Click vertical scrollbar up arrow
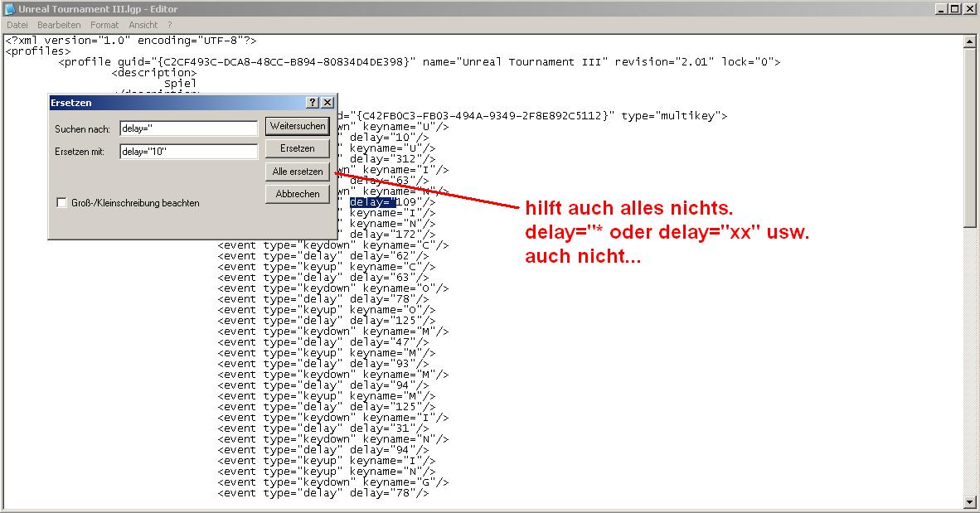Viewport: 980px width, 513px height. pyautogui.click(x=969, y=42)
